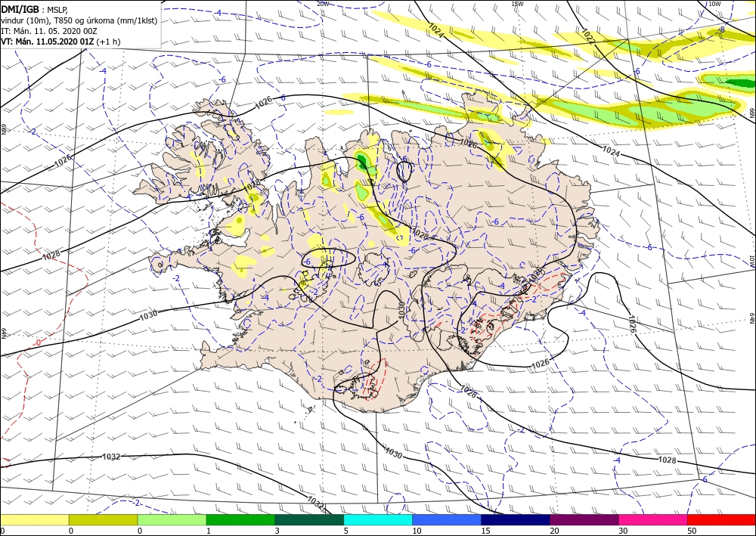Click the legend value "30"
The height and width of the screenshot is (536, 756).
[x=623, y=531]
